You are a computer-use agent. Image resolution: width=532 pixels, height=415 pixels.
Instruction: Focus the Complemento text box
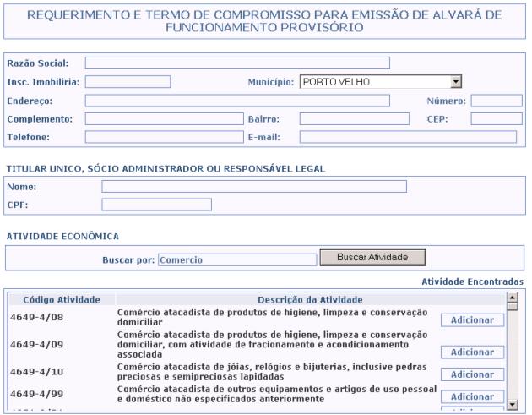(164, 119)
